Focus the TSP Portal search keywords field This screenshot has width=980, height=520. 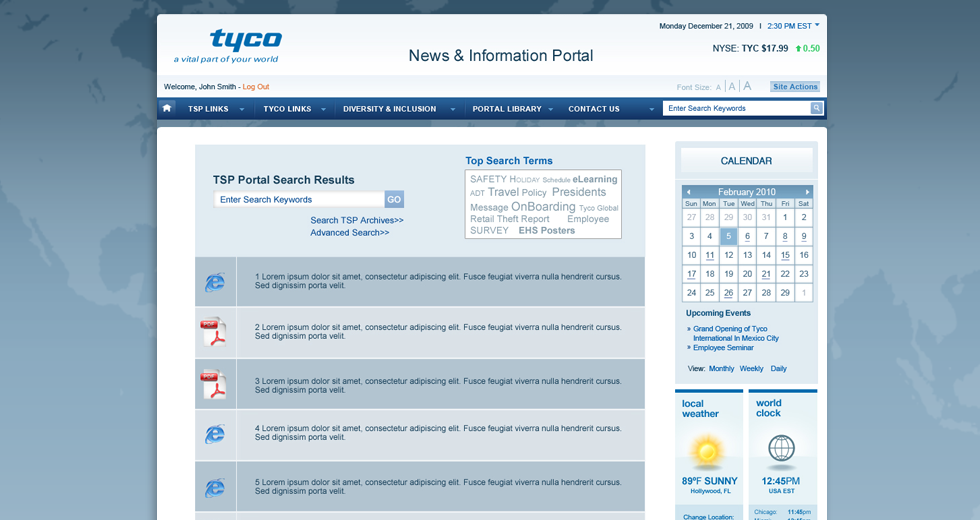[299, 199]
